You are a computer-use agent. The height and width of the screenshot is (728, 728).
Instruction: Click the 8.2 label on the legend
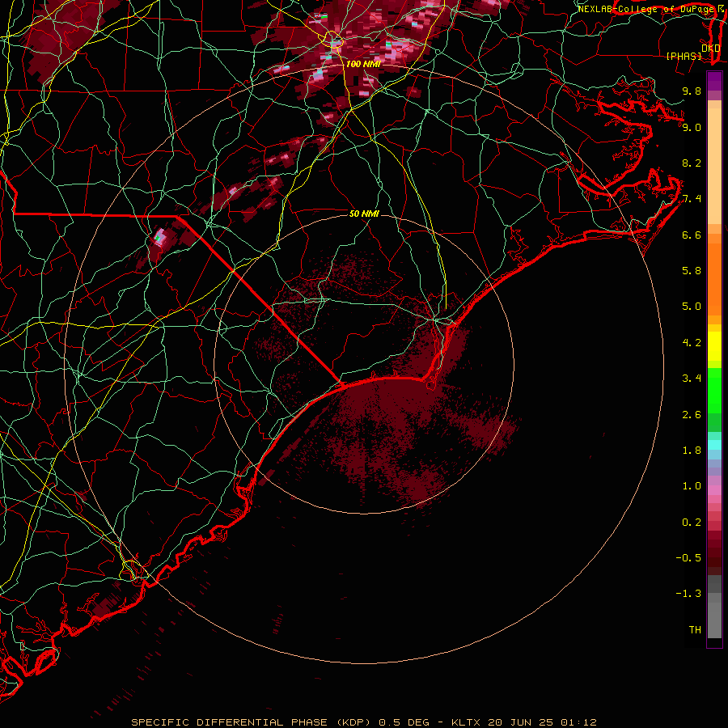(x=692, y=163)
